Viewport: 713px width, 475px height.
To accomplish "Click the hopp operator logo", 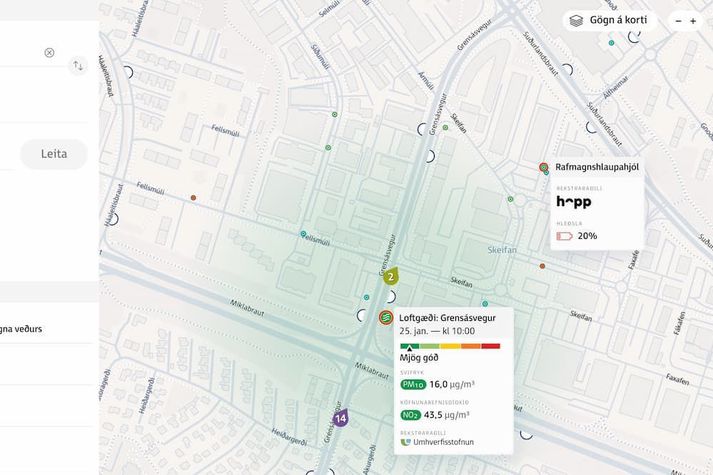I will tap(574, 201).
